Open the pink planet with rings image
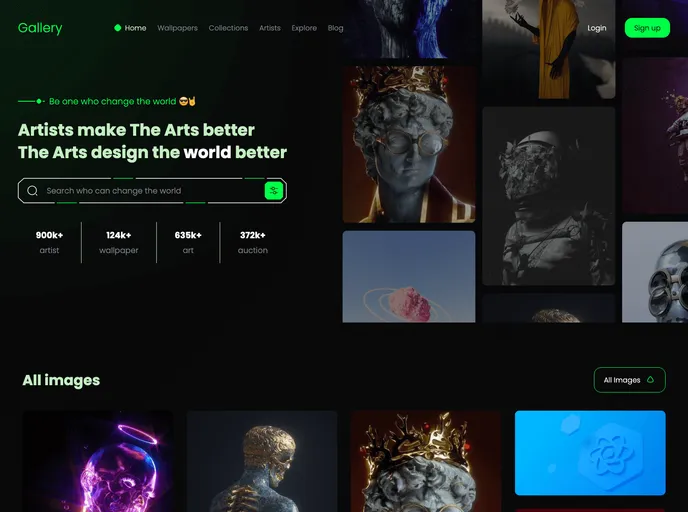This screenshot has height=512, width=688. 409,276
